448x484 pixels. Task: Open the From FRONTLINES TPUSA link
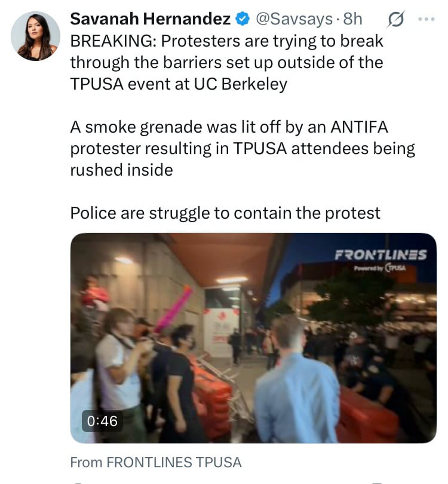(156, 462)
